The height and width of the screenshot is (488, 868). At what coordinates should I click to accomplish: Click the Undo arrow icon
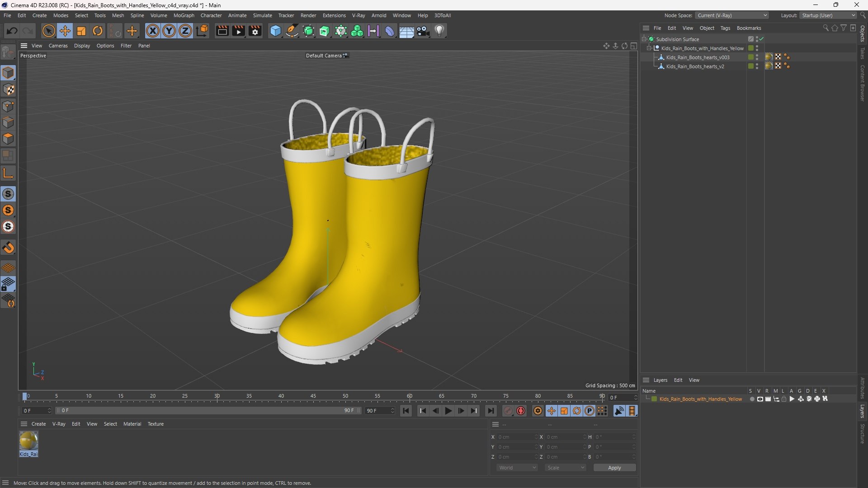(12, 31)
